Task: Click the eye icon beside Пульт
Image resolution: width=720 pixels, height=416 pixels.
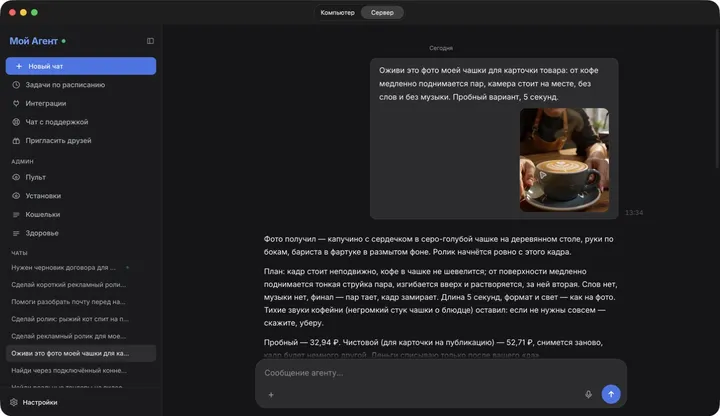Action: [x=16, y=177]
